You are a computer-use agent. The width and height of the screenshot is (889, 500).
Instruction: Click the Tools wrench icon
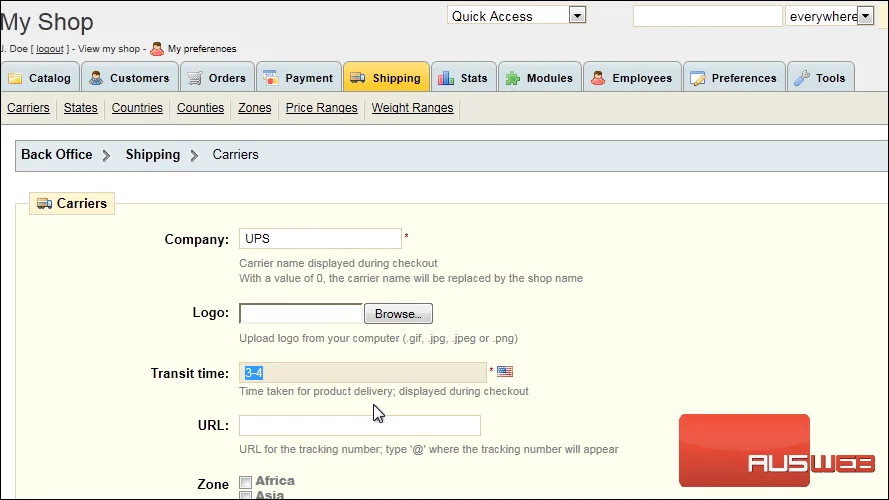802,78
